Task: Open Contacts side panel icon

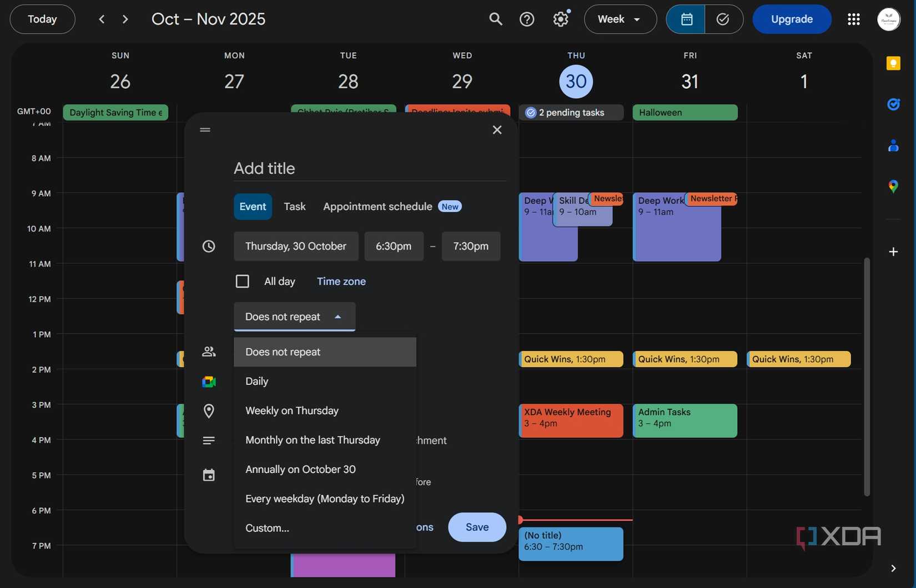Action: [893, 145]
